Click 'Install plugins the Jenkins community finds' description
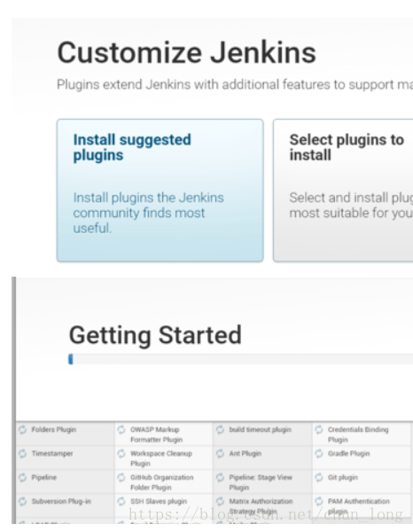 (x=149, y=213)
